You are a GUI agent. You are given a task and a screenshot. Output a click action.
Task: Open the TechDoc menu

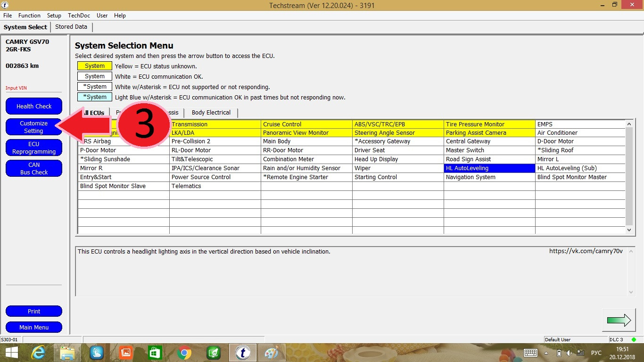[x=79, y=16]
